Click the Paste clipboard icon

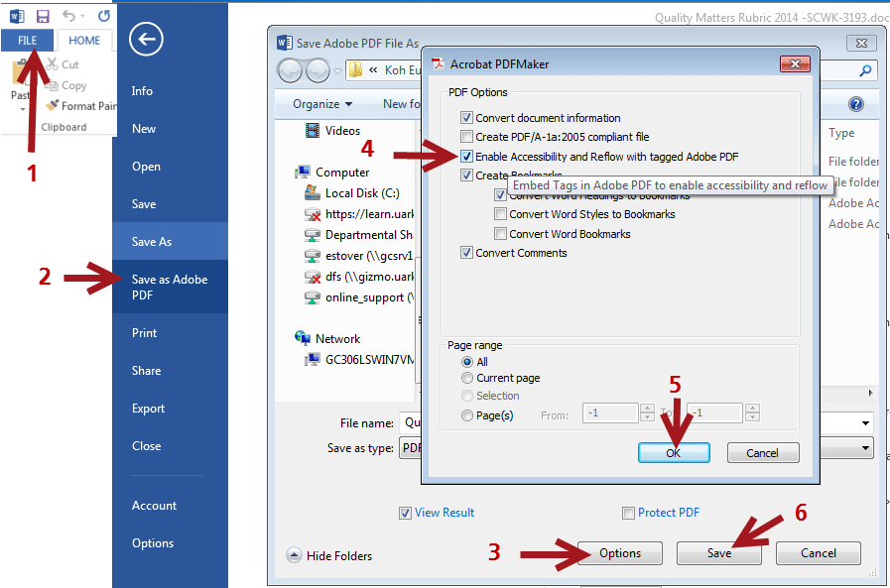(x=22, y=72)
